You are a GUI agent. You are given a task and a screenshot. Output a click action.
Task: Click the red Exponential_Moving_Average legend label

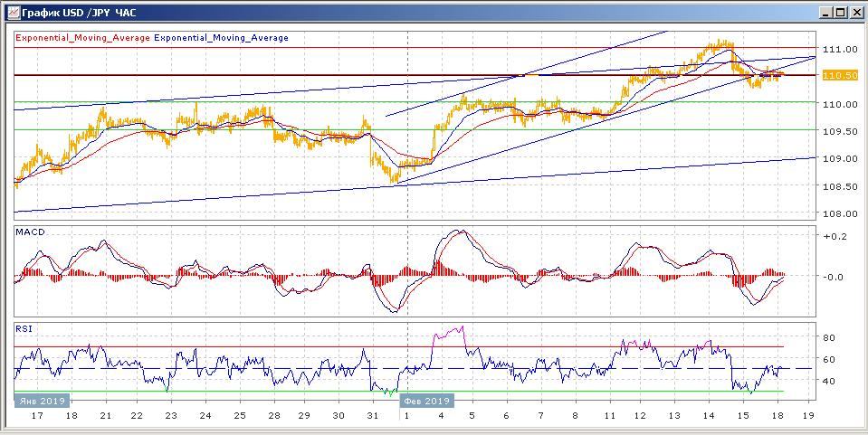tap(82, 38)
